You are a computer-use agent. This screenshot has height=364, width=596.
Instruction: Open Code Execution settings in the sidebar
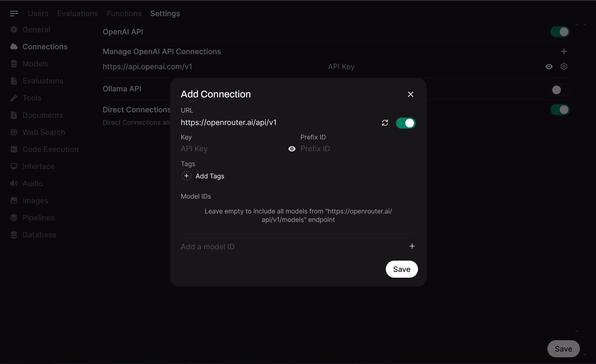pyautogui.click(x=50, y=149)
